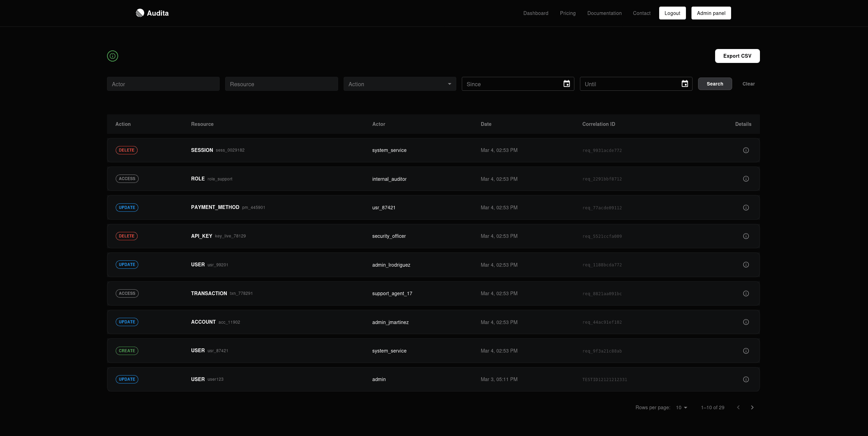Open the Since date calendar picker
The image size is (868, 436).
coord(566,83)
